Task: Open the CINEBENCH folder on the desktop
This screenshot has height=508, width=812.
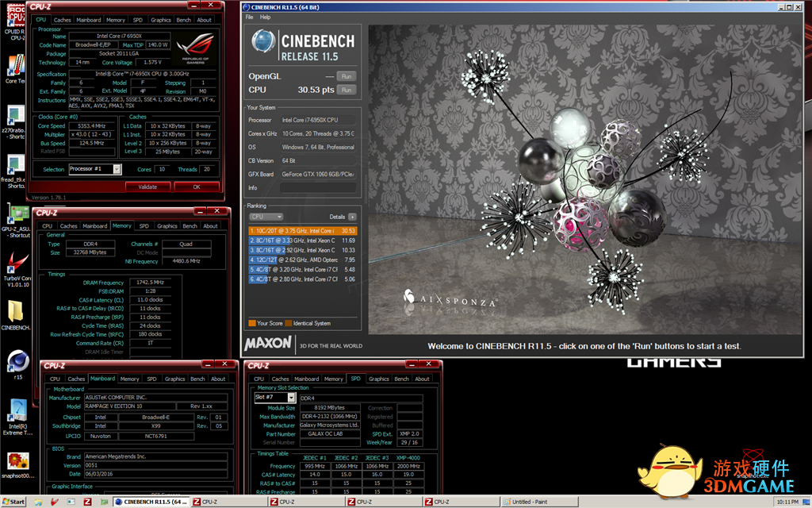Action: click(16, 316)
